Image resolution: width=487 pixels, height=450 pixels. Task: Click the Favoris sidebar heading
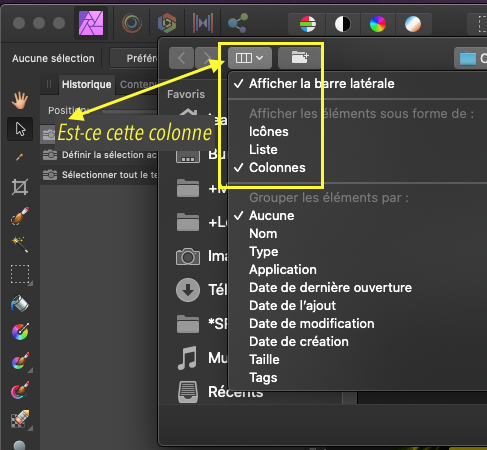186,94
